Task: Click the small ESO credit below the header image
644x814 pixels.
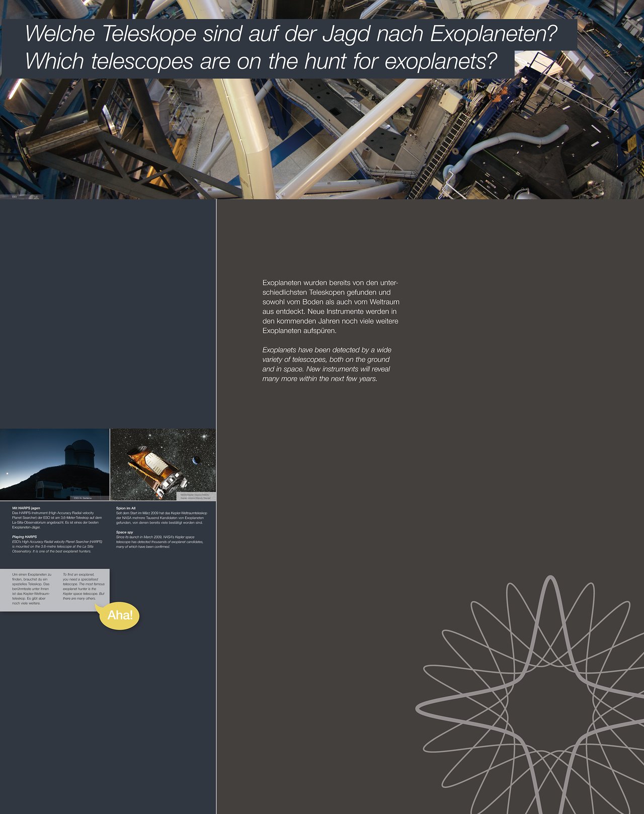Action: [15, 197]
